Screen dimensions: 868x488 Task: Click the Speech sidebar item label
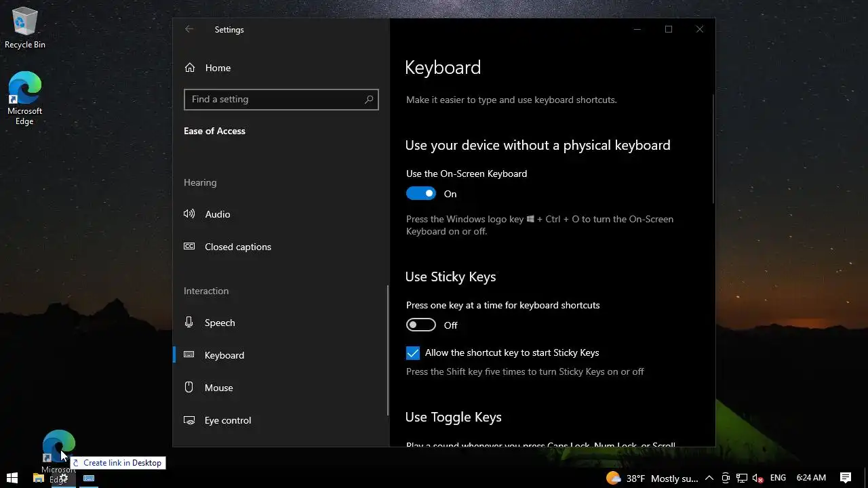pyautogui.click(x=220, y=323)
